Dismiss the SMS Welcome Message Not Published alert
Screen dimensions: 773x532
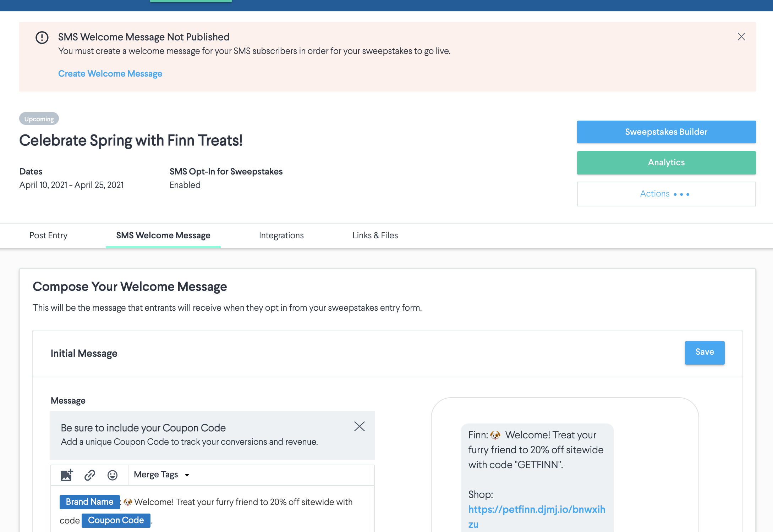click(x=741, y=37)
